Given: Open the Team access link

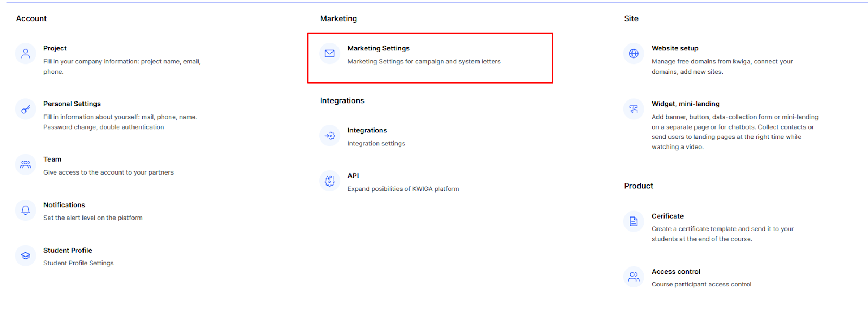Looking at the screenshot, I should point(52,159).
